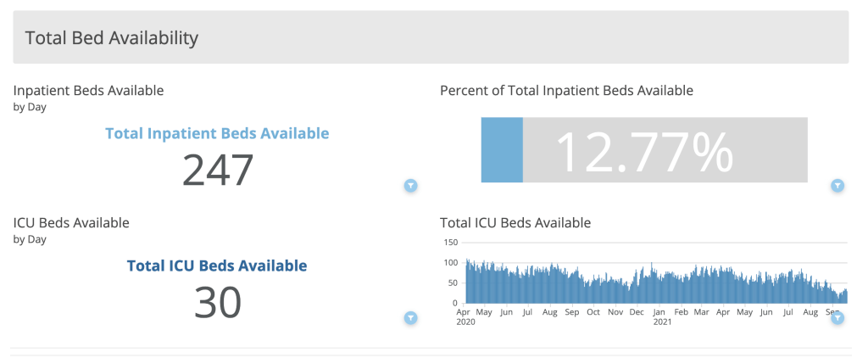
Task: Select the Total Bed Availability header
Action: pos(112,38)
